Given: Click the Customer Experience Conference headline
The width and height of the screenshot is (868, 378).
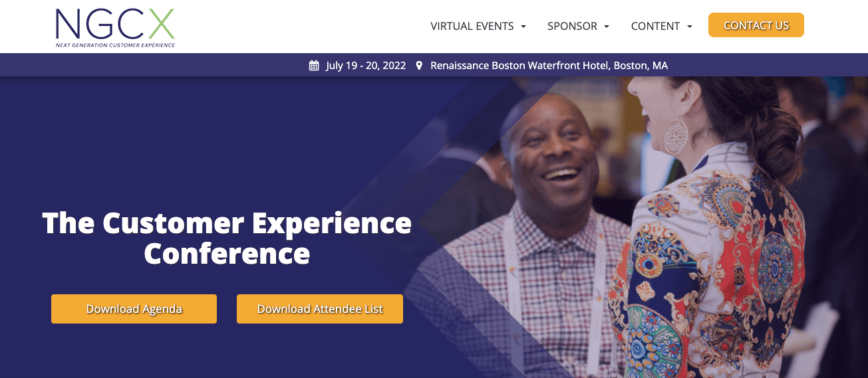Looking at the screenshot, I should click(x=227, y=238).
